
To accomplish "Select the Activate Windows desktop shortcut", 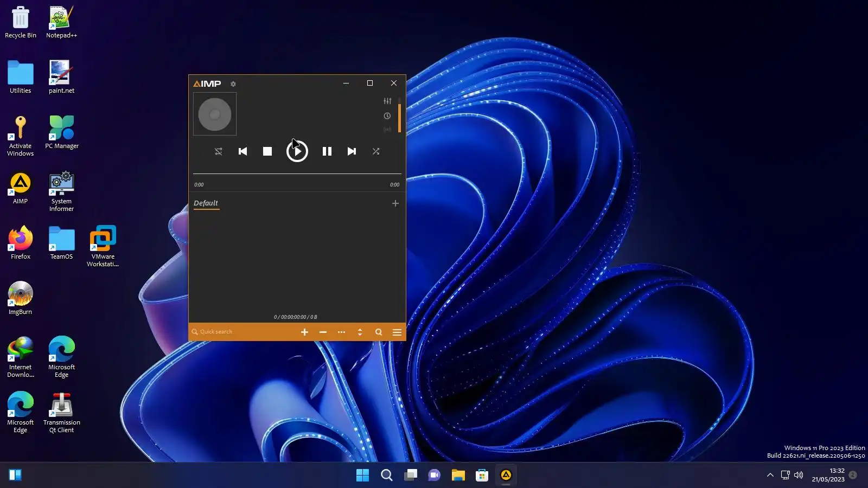I will [x=21, y=136].
